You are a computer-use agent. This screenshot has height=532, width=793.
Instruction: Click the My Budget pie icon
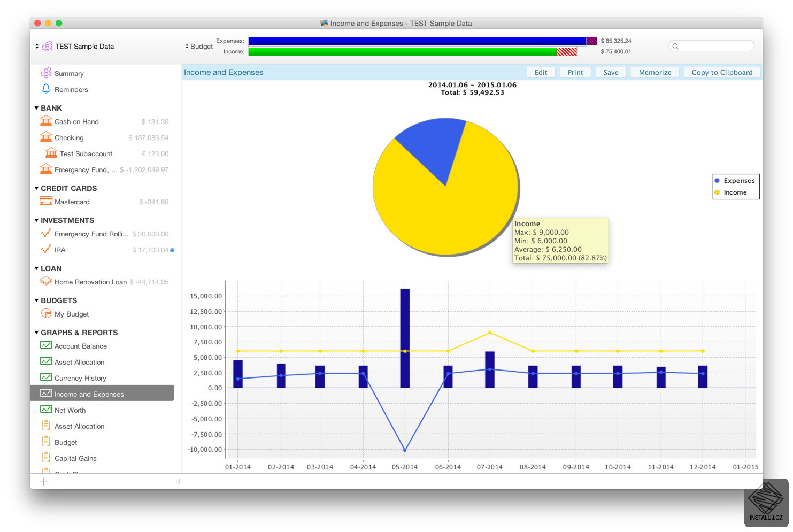coord(46,313)
